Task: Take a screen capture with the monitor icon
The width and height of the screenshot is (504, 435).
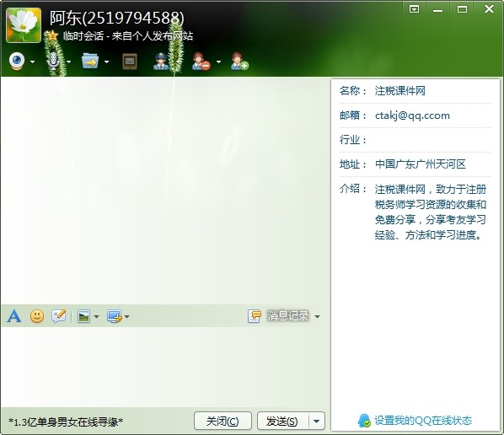Action: 115,316
